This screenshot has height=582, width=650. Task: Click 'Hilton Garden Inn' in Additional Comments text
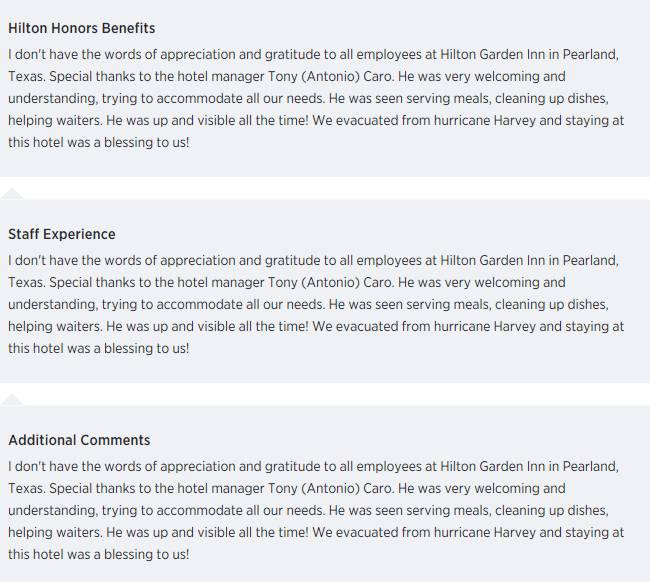492,466
